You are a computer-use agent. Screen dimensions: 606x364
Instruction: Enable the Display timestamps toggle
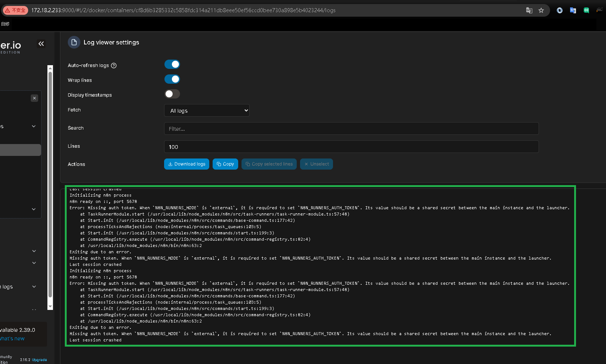coord(172,94)
